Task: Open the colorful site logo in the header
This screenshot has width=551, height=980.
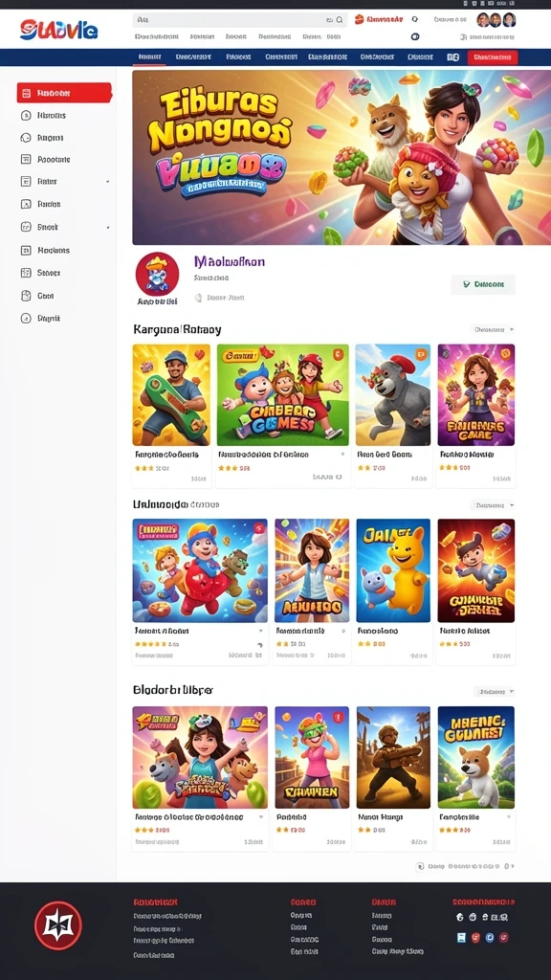Action: pos(58,29)
